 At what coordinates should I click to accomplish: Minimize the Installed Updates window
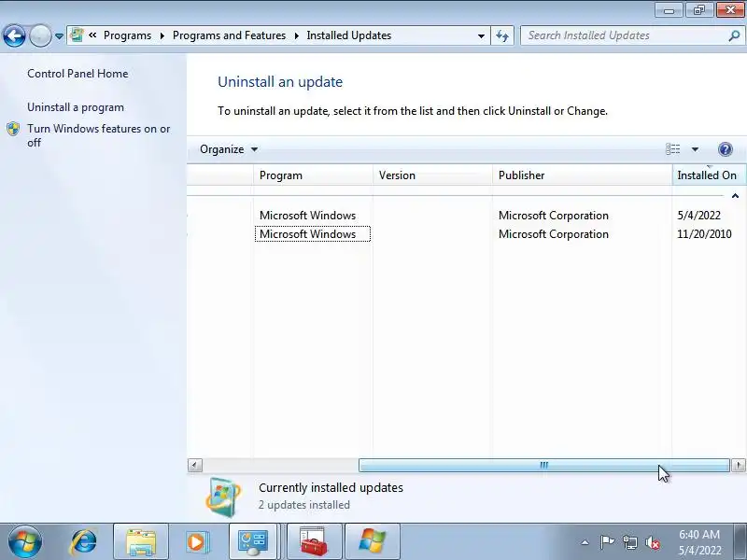click(x=669, y=10)
